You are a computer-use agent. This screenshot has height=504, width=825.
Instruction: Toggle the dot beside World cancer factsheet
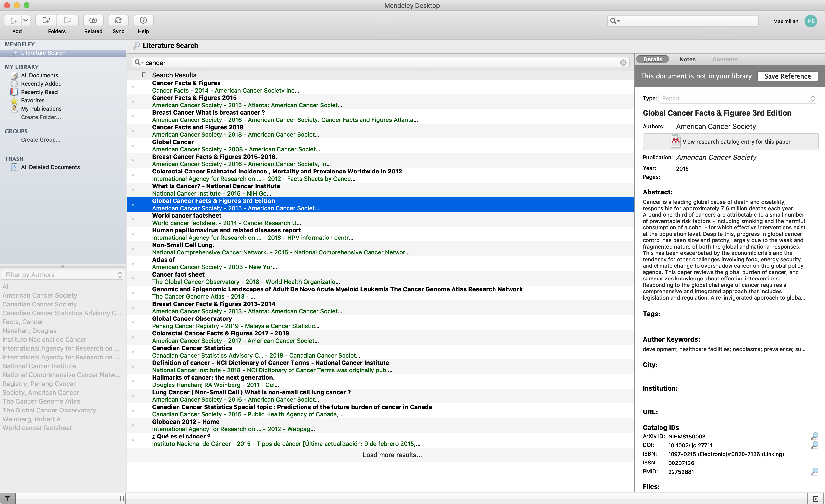133,219
